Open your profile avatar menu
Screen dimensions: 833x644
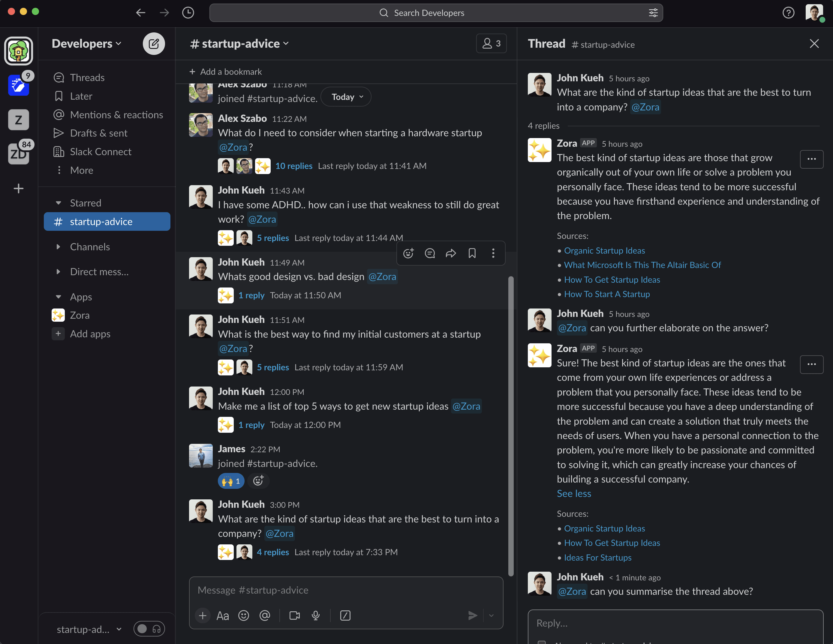point(814,13)
